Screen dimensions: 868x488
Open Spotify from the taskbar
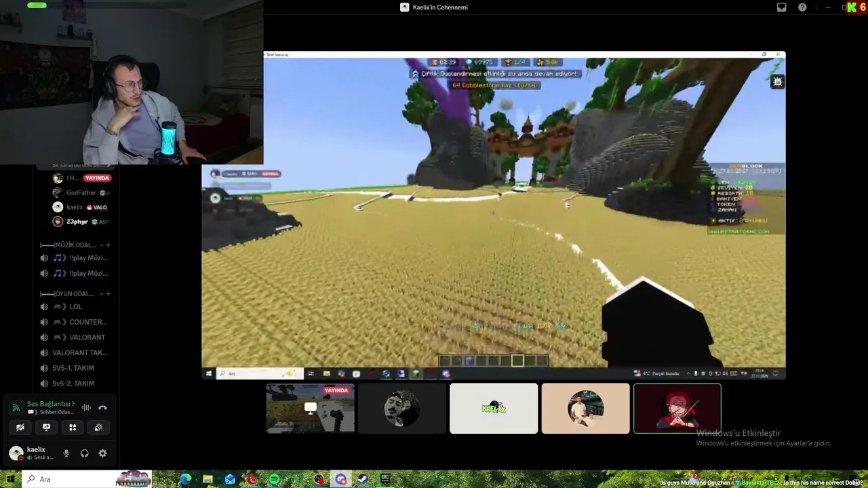point(274,479)
